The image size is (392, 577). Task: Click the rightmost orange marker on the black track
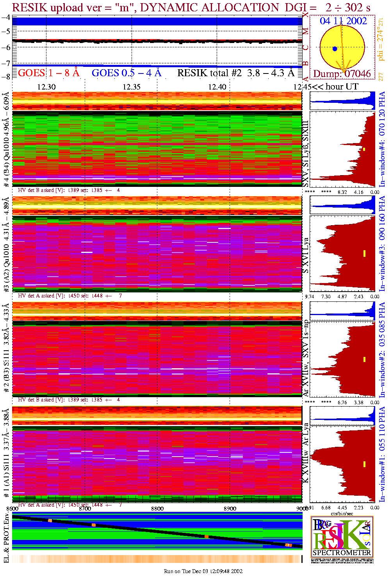tap(288, 545)
